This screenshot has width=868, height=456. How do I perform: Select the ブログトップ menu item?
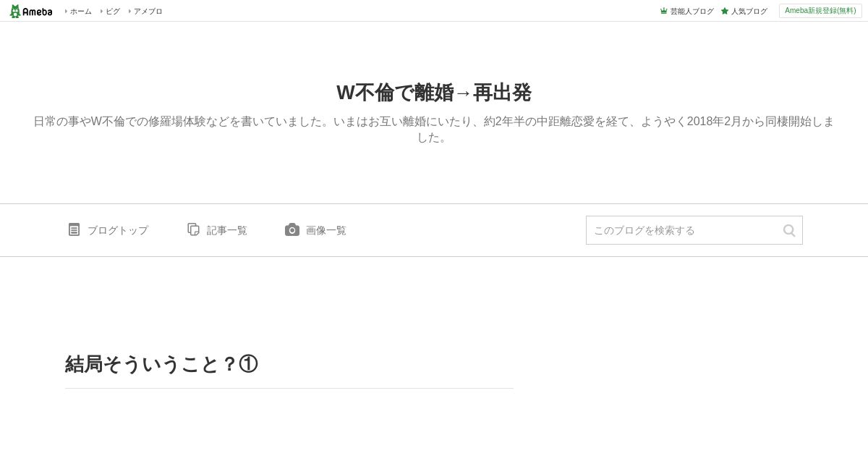pyautogui.click(x=118, y=230)
